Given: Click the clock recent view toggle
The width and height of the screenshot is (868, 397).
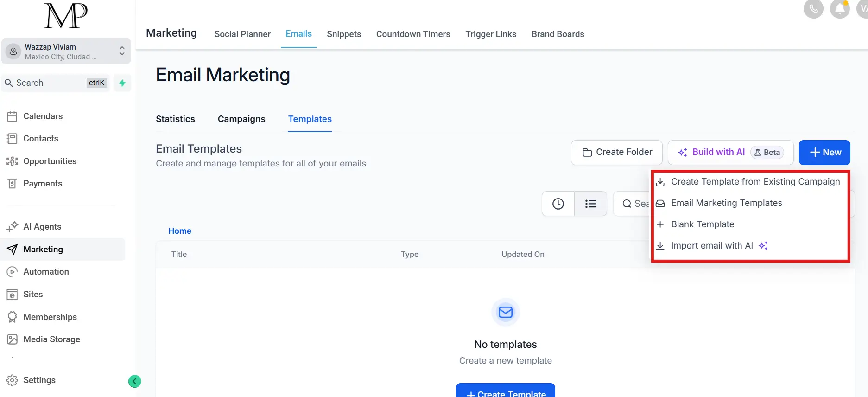Looking at the screenshot, I should click(558, 204).
